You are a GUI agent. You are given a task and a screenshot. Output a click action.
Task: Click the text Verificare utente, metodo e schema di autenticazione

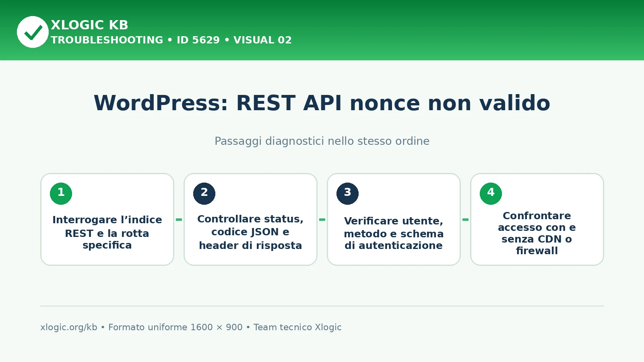tap(394, 233)
